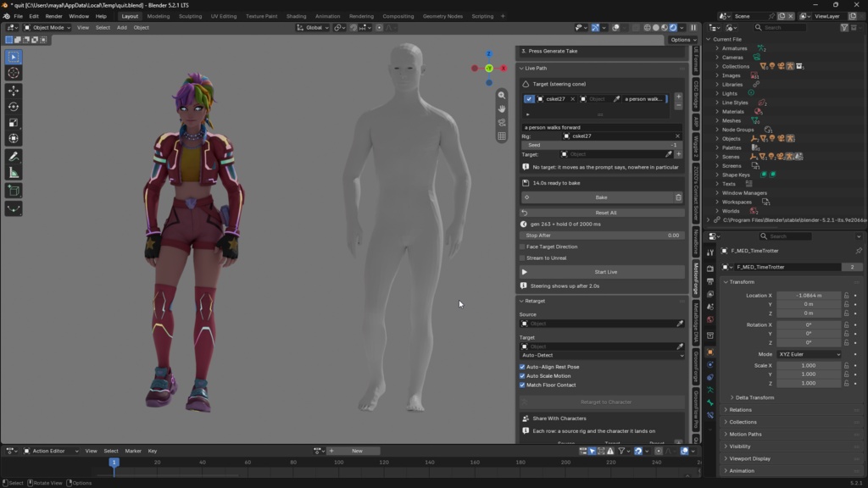The height and width of the screenshot is (488, 868).
Task: Select the Annotate tool
Action: coord(14,157)
